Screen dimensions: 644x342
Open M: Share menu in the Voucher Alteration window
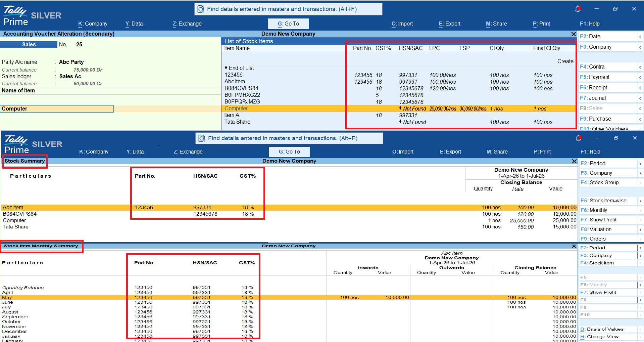pos(496,24)
